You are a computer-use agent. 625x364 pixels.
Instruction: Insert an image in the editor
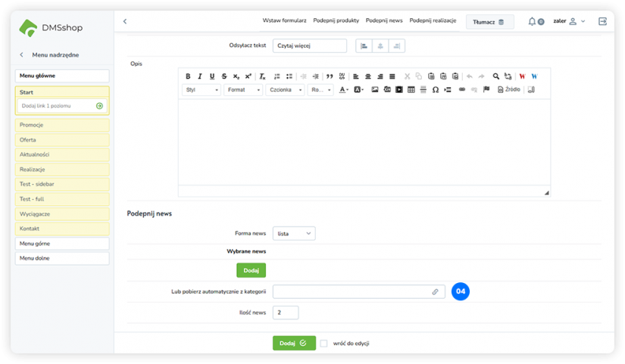click(x=374, y=90)
